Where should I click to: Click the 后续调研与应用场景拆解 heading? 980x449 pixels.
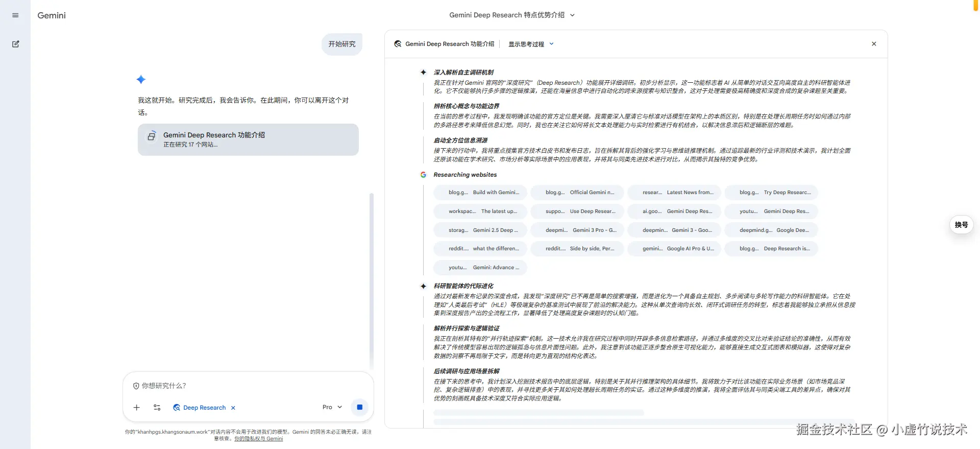point(467,371)
